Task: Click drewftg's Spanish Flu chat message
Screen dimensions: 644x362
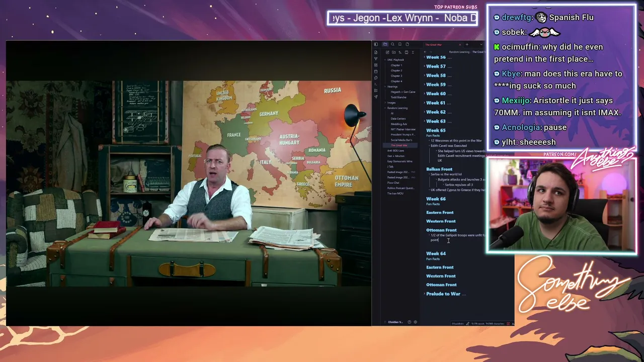Action: [x=543, y=17]
